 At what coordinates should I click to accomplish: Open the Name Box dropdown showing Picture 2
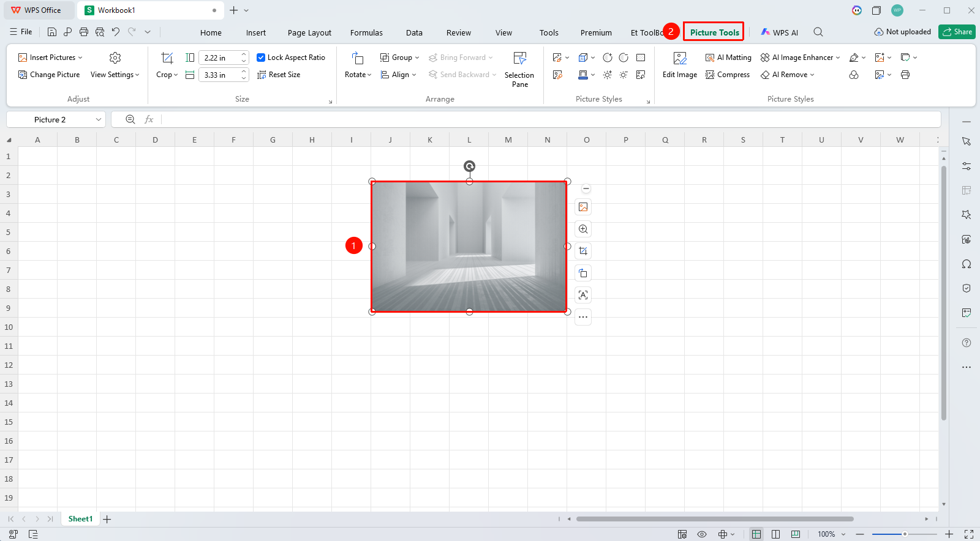[99, 119]
